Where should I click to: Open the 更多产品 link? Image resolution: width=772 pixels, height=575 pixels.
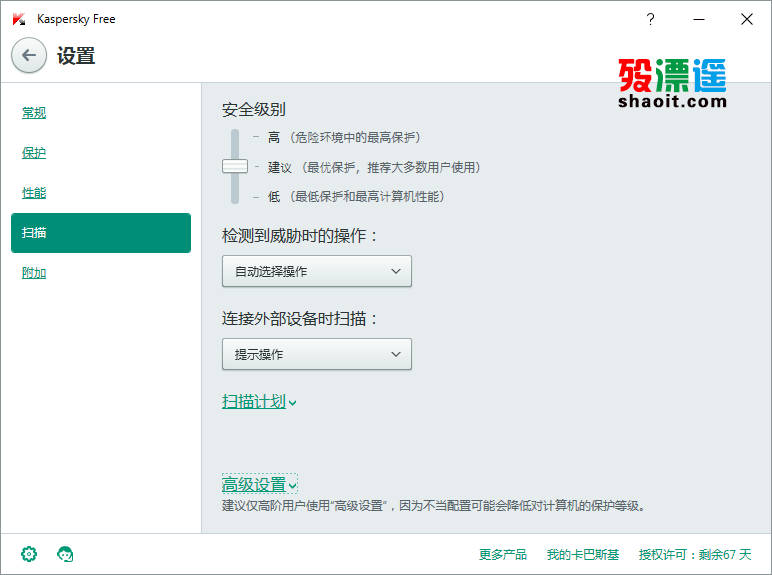[x=503, y=555]
